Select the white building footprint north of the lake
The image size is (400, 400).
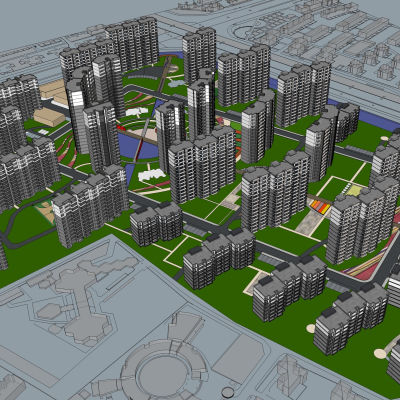click(x=136, y=112)
